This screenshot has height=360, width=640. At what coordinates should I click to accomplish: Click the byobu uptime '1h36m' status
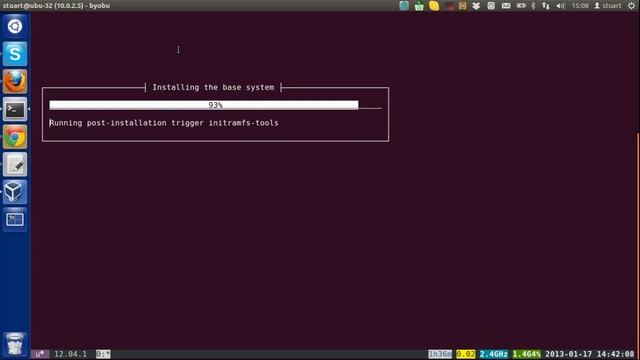tap(440, 354)
